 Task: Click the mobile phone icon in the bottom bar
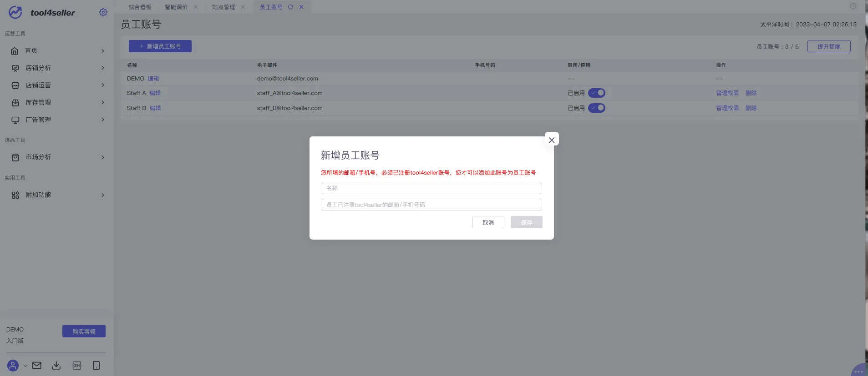click(x=96, y=366)
